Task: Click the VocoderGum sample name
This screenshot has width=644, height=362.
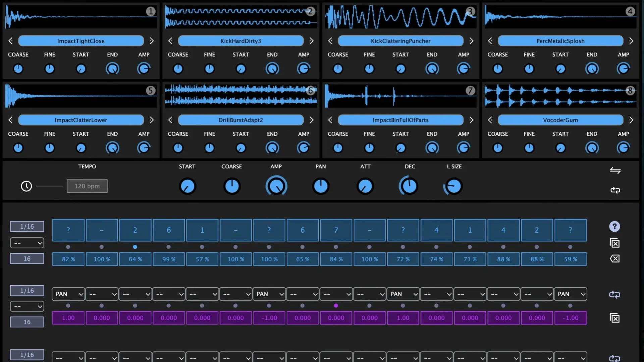Action: [560, 120]
